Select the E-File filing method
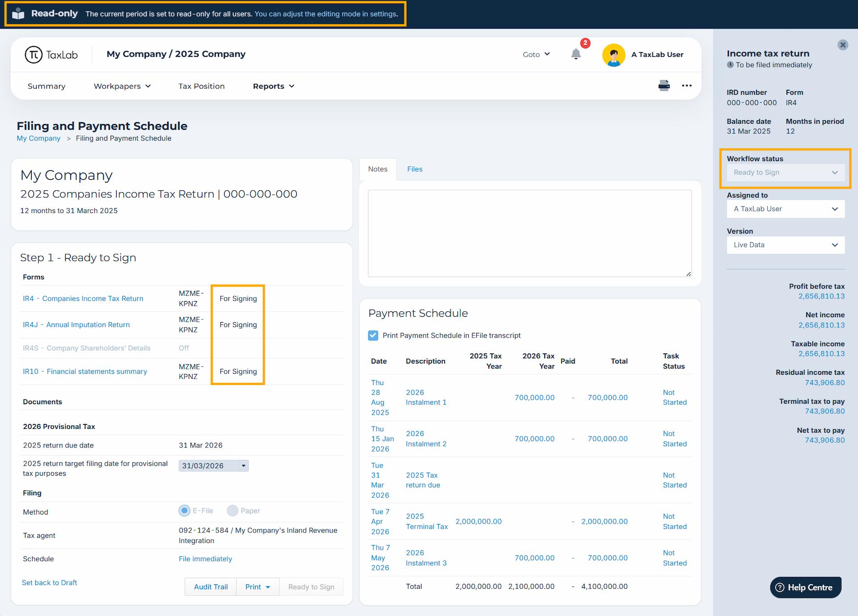858x616 pixels. (184, 511)
